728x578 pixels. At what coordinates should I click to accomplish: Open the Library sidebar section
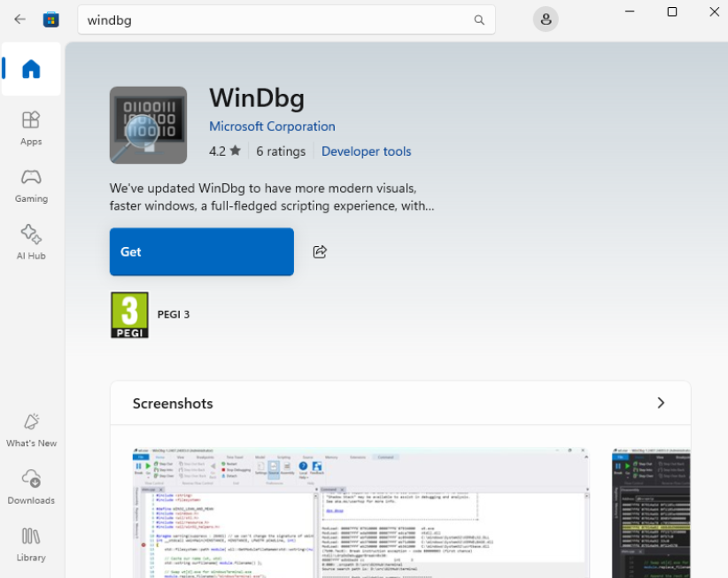tap(31, 544)
